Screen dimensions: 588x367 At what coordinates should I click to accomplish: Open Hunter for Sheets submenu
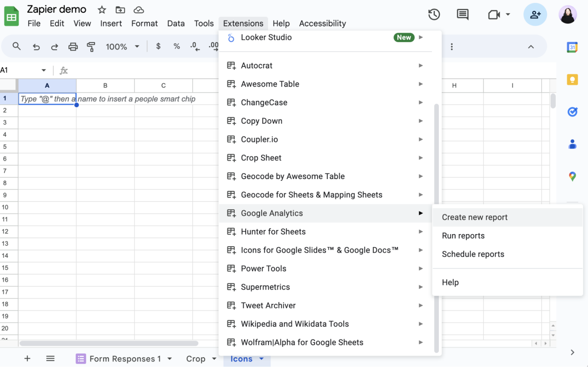(326, 232)
